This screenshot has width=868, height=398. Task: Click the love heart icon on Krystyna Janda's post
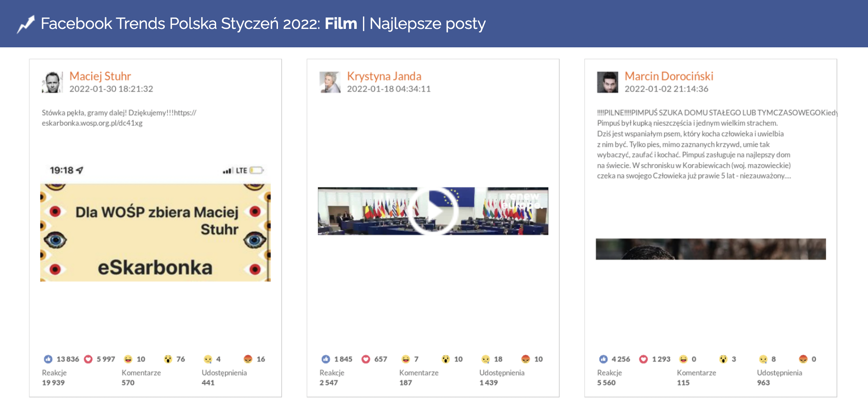366,359
